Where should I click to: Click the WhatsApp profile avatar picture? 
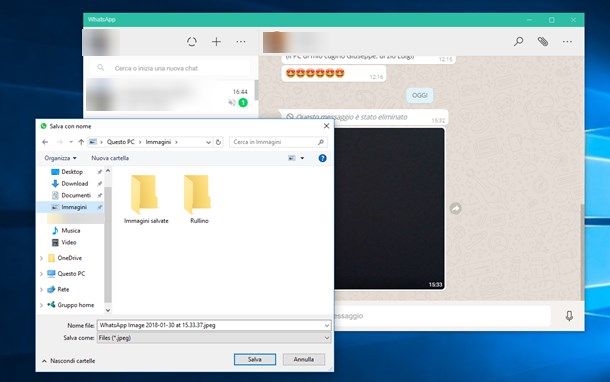tap(101, 42)
